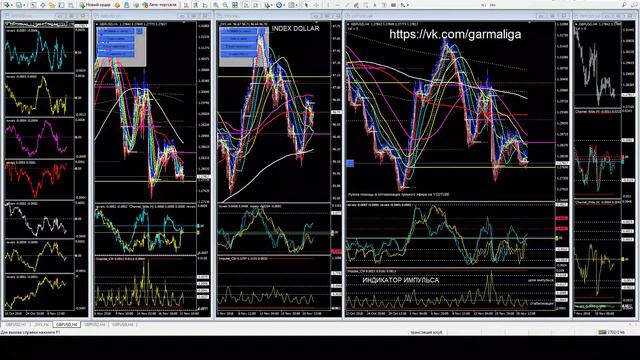Screen dimensions: 640x360
Task: Expand the periods dropdown arrow
Action: 284,5
